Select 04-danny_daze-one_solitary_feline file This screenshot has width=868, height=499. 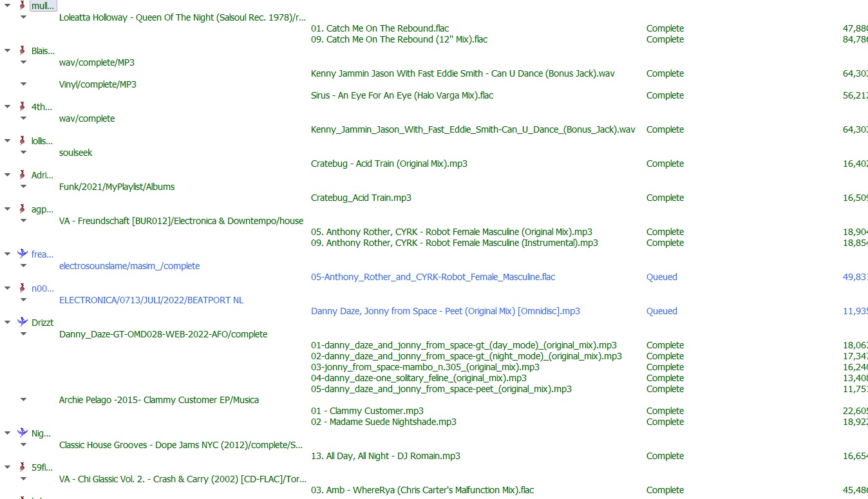[x=419, y=378]
